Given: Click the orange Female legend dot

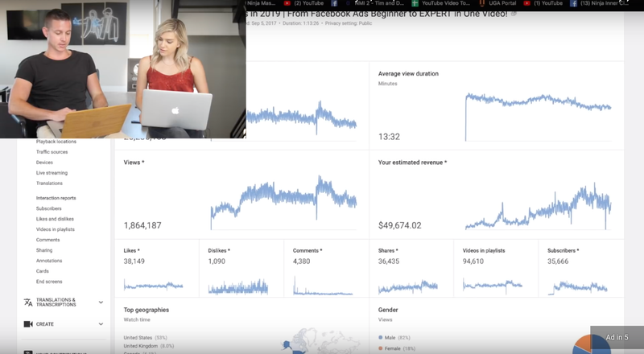Looking at the screenshot, I should click(x=380, y=348).
